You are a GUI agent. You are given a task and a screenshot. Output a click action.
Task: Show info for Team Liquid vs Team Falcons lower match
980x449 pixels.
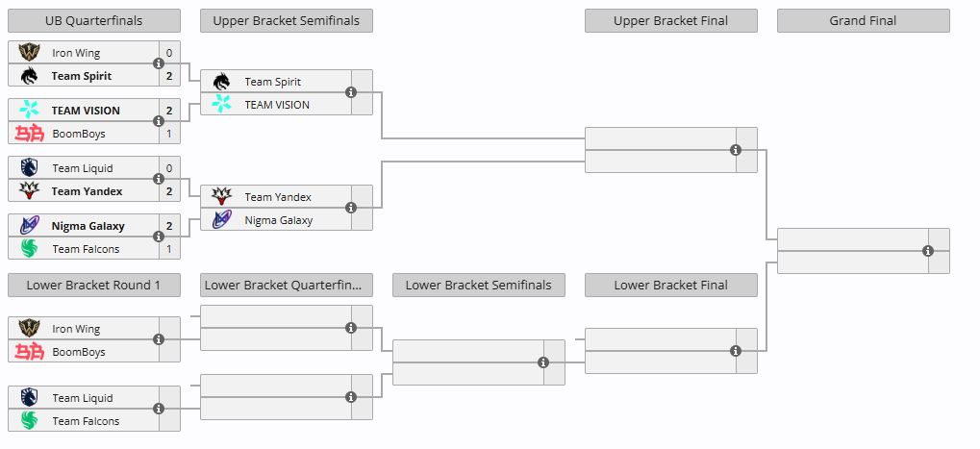[x=159, y=409]
